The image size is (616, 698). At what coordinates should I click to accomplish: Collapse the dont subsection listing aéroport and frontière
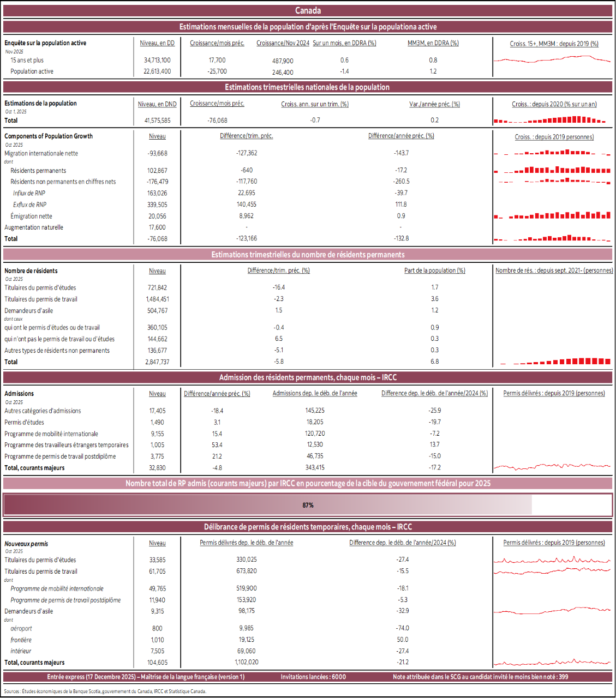(x=9, y=619)
